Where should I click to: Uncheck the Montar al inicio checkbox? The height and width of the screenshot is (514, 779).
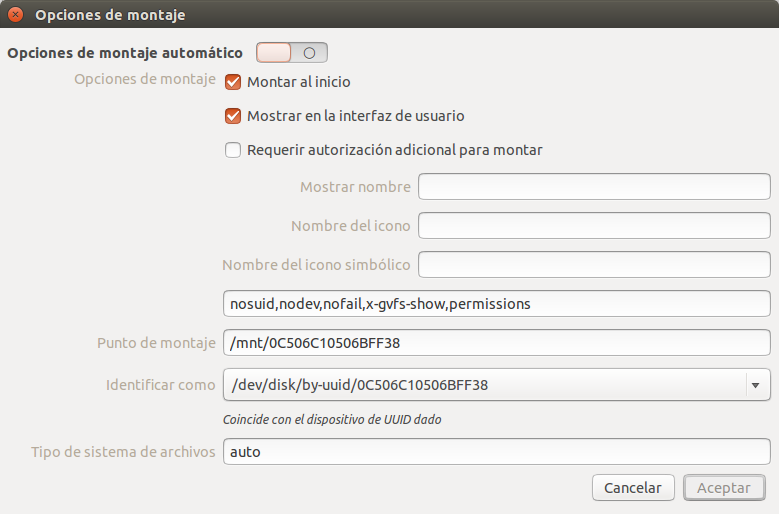233,82
